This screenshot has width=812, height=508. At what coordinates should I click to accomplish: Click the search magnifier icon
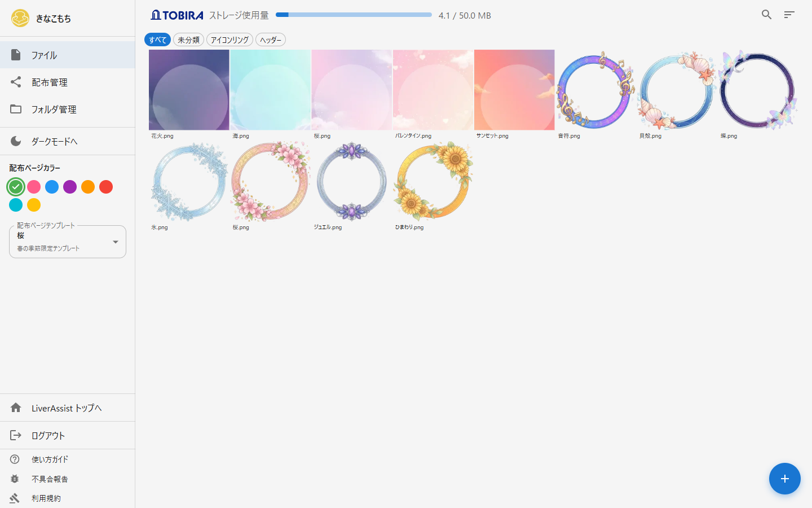click(x=766, y=15)
